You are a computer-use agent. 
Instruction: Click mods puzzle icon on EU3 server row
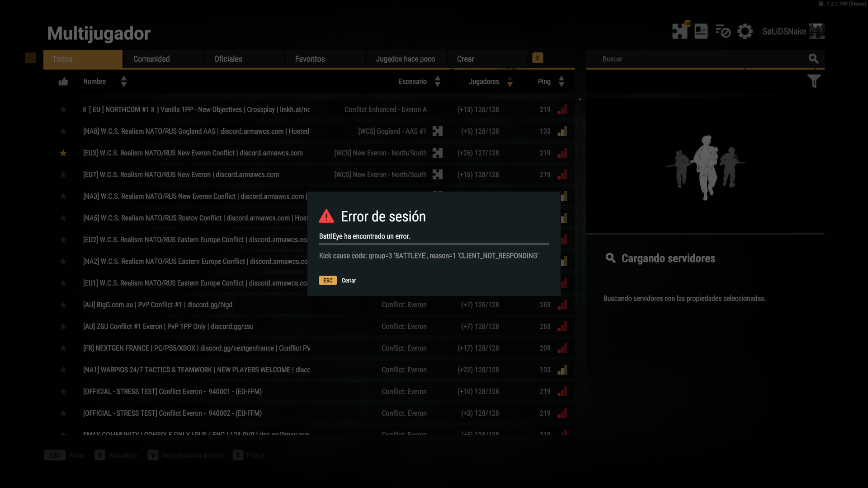(437, 153)
